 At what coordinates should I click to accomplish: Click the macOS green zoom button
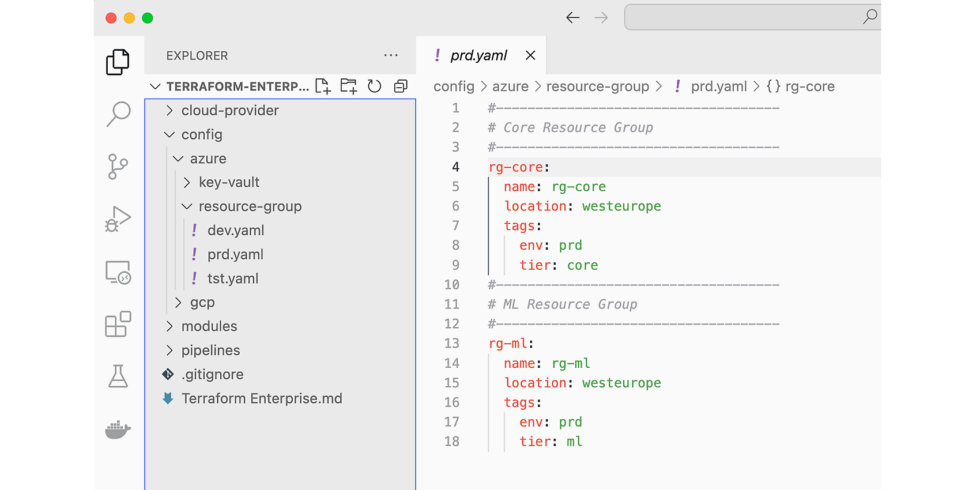pos(148,18)
